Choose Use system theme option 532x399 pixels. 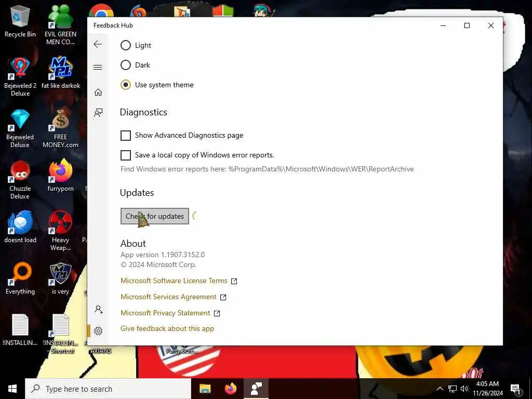click(x=126, y=85)
